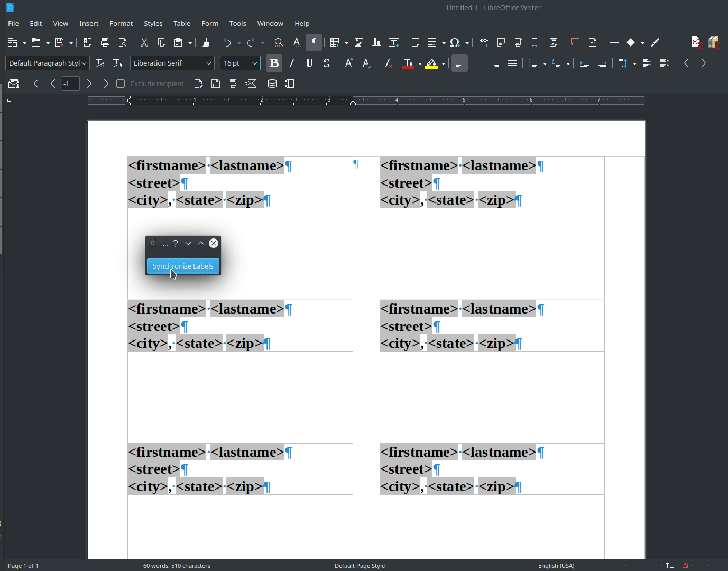The image size is (728, 571).
Task: Click the Save Merged Documents icon
Action: coord(216,84)
